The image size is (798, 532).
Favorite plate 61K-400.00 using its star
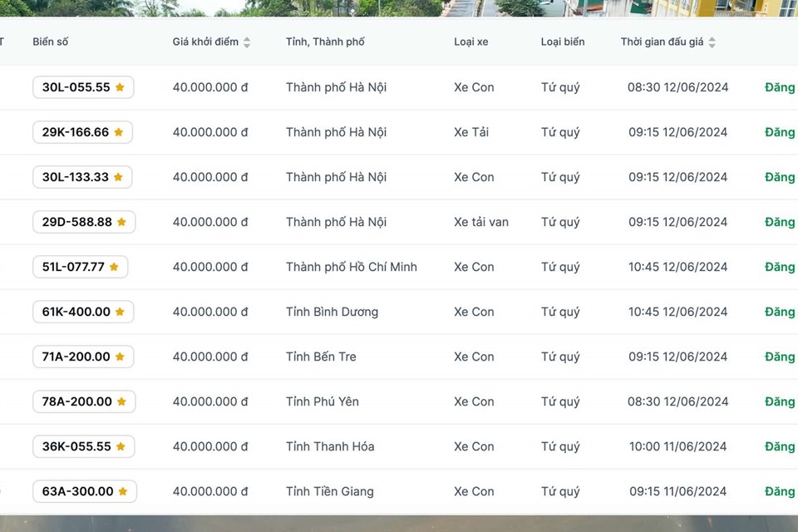tap(120, 312)
